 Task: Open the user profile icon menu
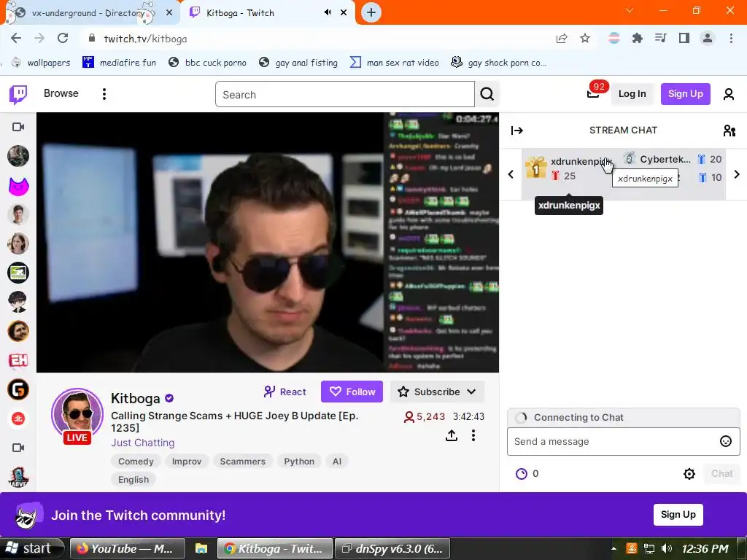point(729,94)
